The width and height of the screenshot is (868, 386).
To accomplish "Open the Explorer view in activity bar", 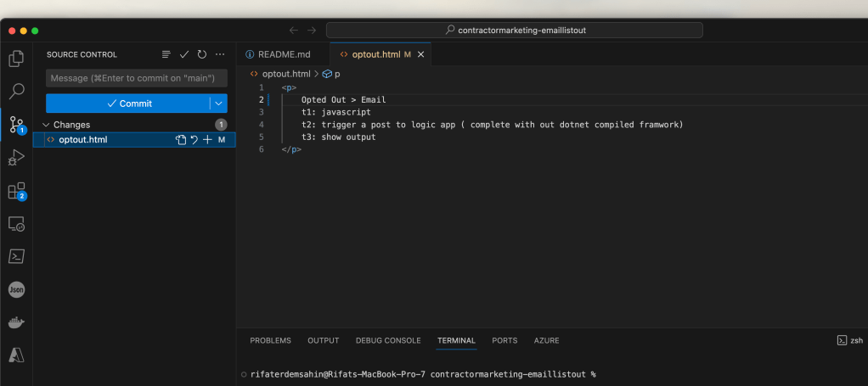I will [17, 58].
